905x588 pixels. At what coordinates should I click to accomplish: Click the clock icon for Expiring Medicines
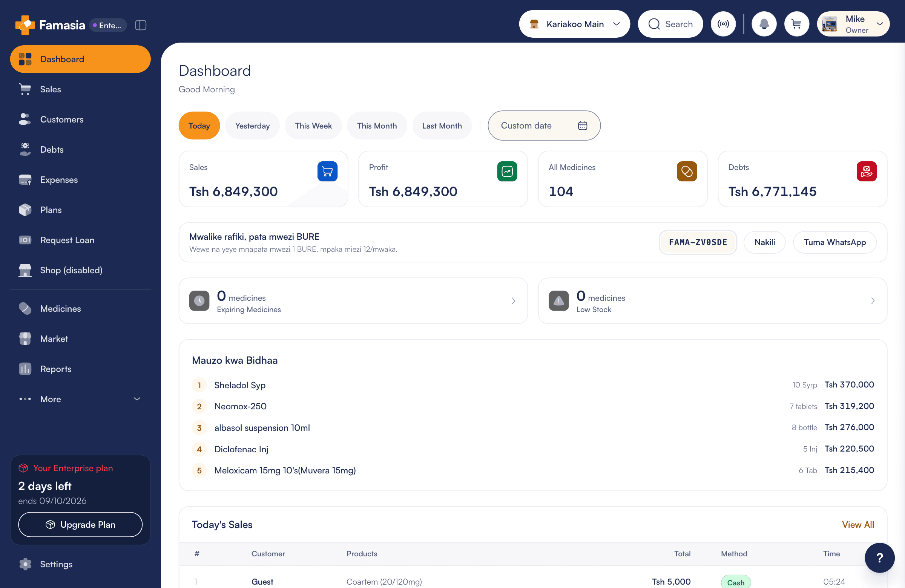tap(199, 301)
